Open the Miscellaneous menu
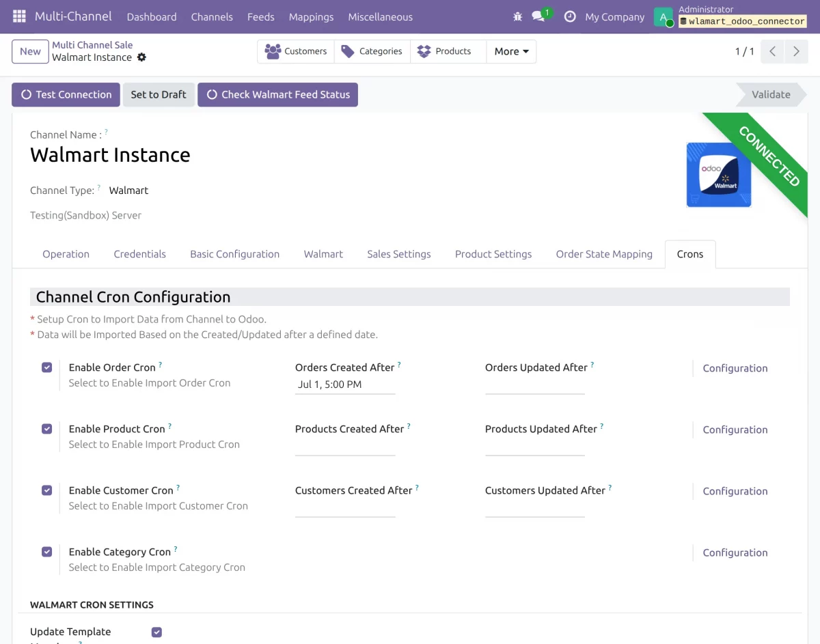This screenshot has height=644, width=820. coord(381,16)
